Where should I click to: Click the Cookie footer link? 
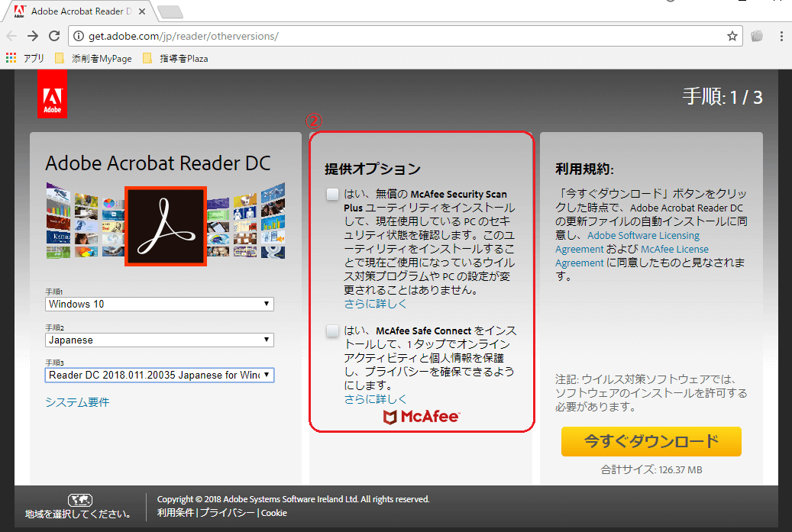click(x=274, y=513)
